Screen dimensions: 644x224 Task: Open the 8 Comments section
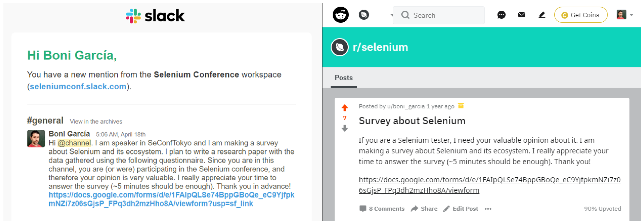click(382, 209)
